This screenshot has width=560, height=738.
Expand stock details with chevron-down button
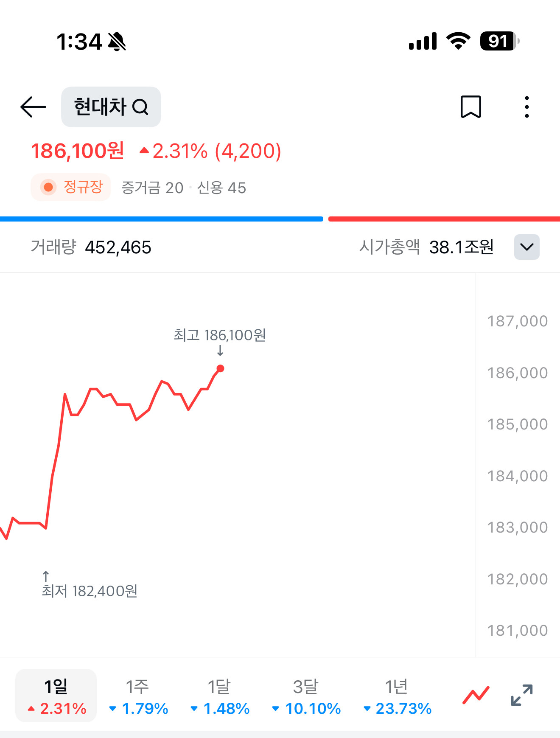[526, 247]
